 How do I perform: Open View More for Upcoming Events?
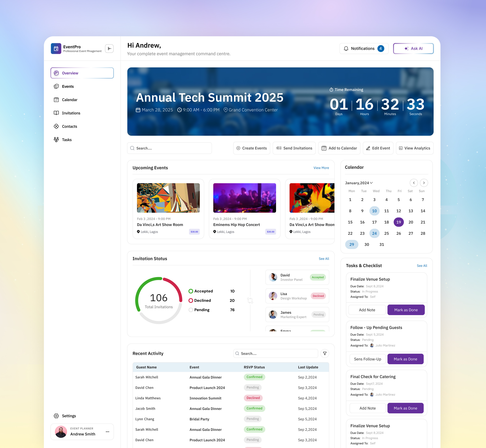(321, 168)
